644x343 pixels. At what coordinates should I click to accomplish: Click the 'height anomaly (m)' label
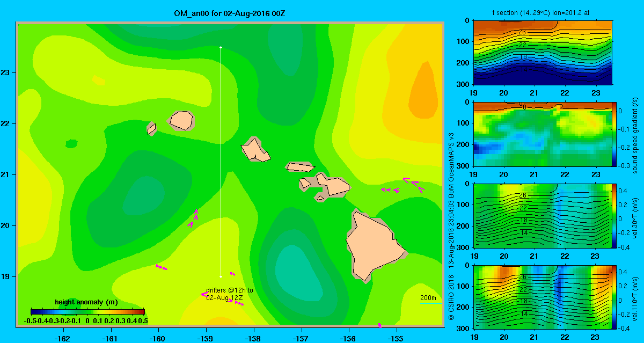point(86,302)
